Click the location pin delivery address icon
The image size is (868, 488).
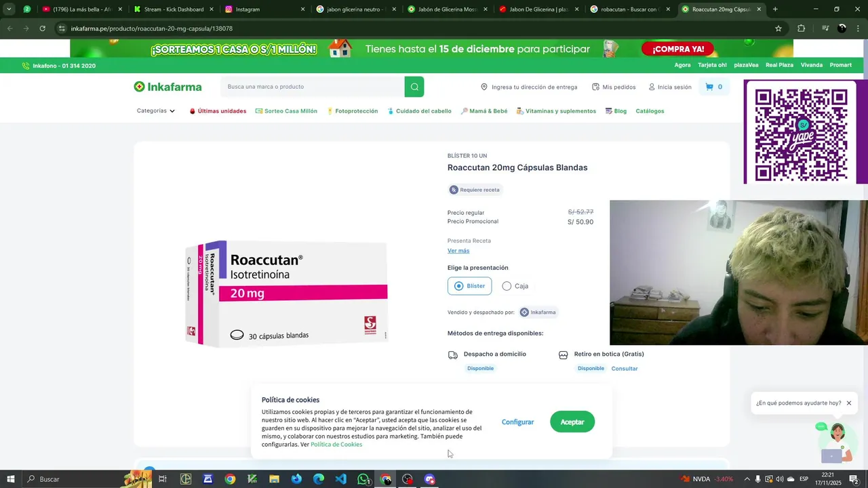[484, 87]
